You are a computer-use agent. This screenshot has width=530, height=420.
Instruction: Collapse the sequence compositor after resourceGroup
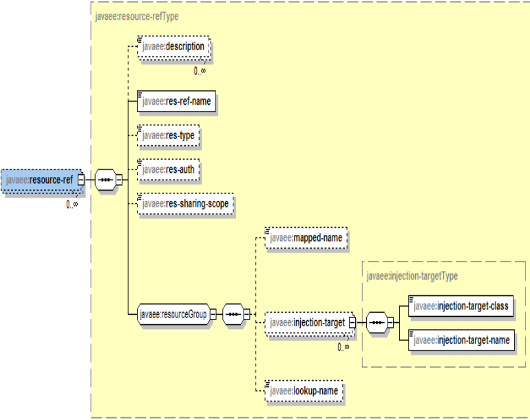pos(246,315)
